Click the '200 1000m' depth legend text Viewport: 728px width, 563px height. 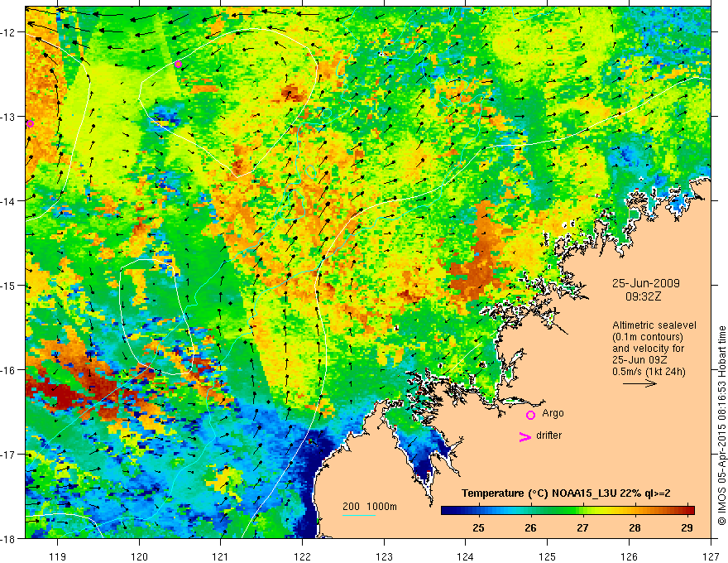pos(370,507)
